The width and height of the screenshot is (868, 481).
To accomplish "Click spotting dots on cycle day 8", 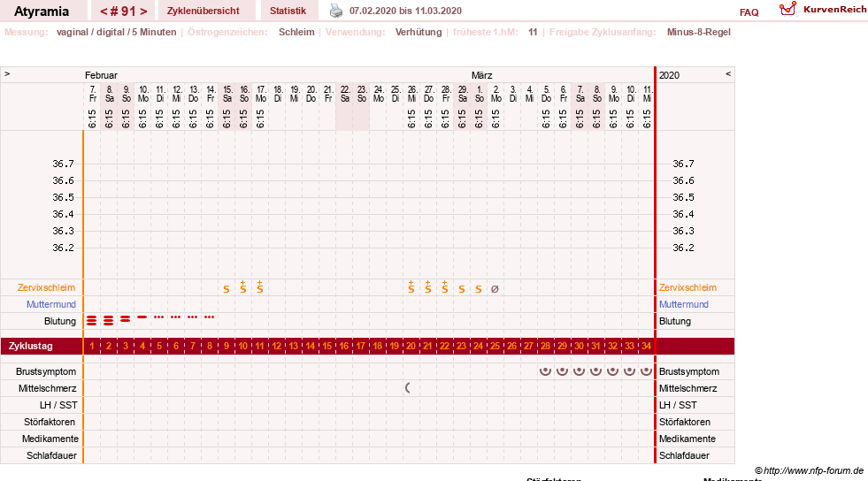I will click(209, 317).
